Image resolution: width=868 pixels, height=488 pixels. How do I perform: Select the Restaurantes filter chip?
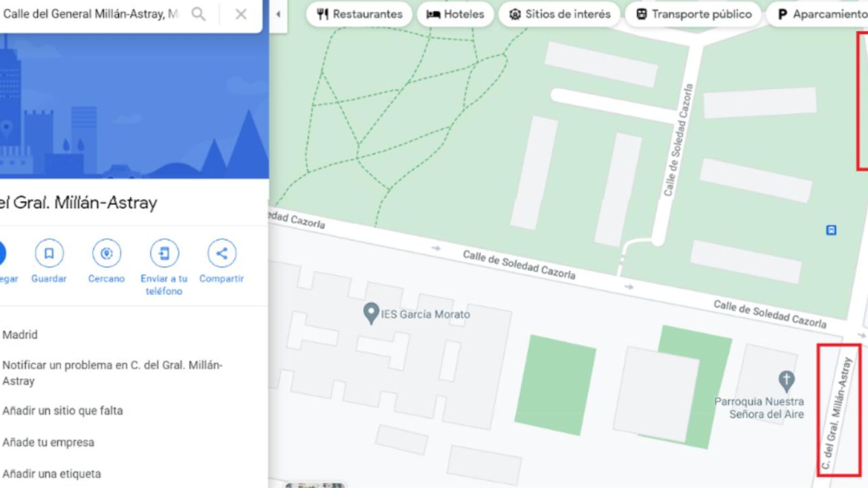coord(359,14)
